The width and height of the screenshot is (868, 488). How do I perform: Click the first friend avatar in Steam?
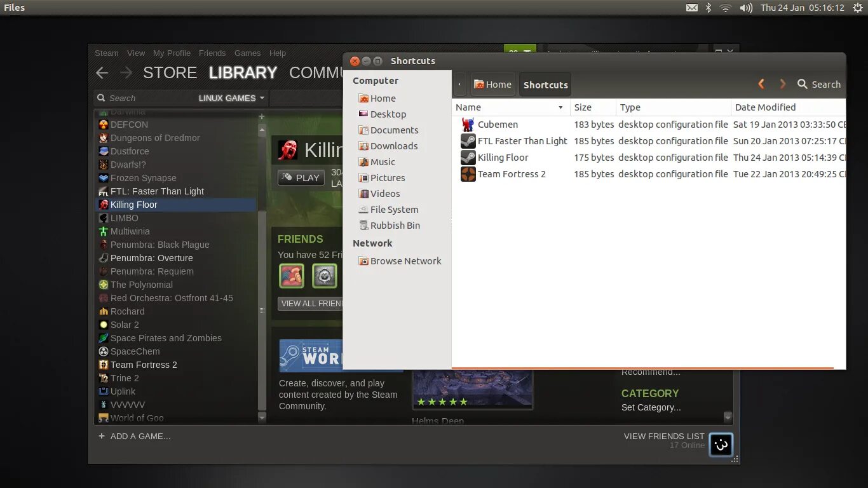(292, 276)
